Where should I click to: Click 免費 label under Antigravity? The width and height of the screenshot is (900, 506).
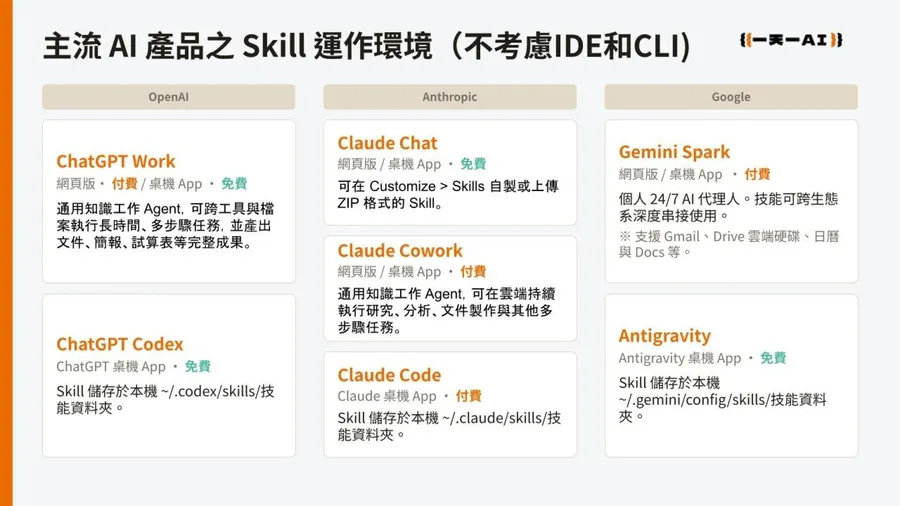tap(773, 358)
